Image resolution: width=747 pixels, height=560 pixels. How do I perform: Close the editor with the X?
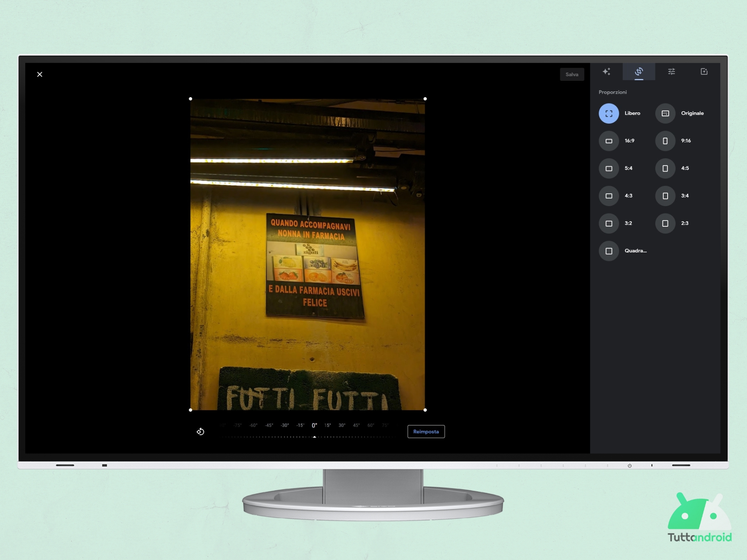(40, 74)
